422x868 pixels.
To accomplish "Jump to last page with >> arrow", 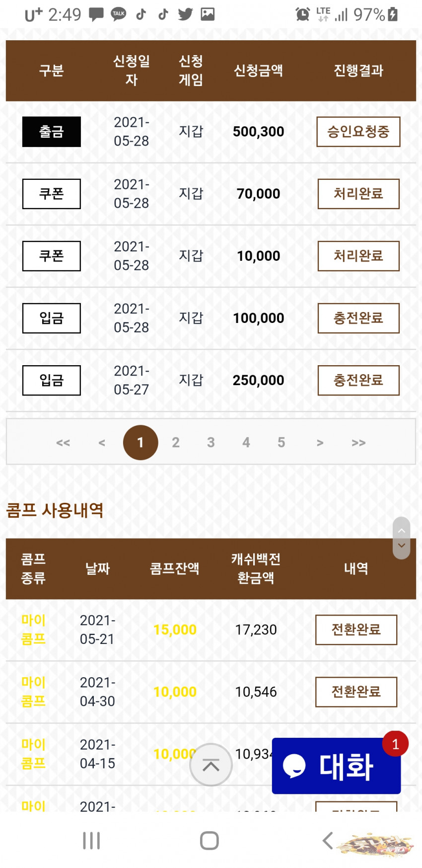I will [358, 443].
